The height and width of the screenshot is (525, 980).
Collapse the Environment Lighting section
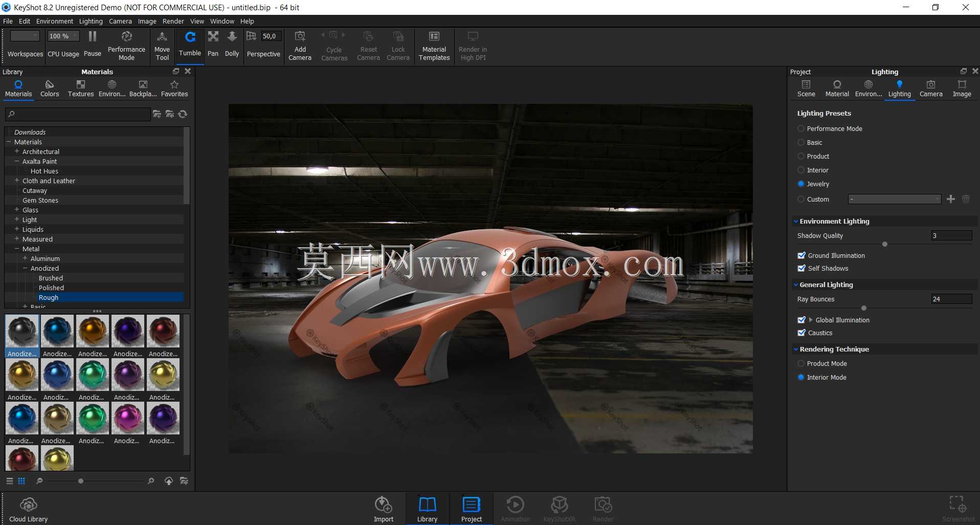[796, 222]
